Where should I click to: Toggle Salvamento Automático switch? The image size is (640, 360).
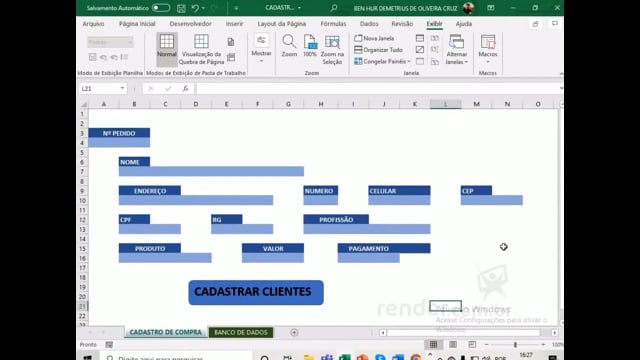tap(161, 8)
